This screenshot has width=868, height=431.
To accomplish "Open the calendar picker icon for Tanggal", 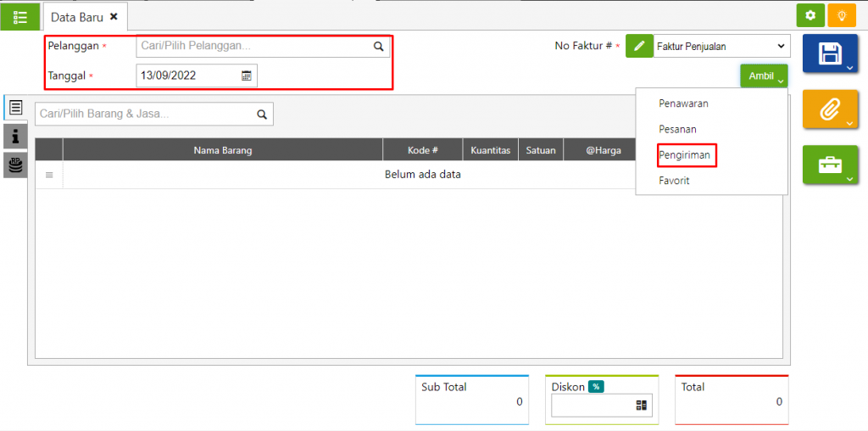I will point(247,76).
